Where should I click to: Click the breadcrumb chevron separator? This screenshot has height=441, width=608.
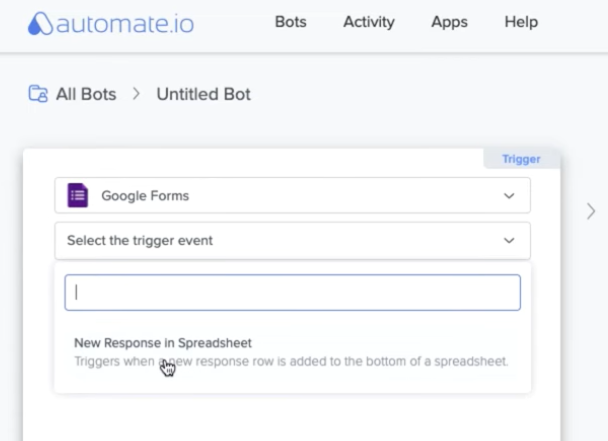[136, 95]
